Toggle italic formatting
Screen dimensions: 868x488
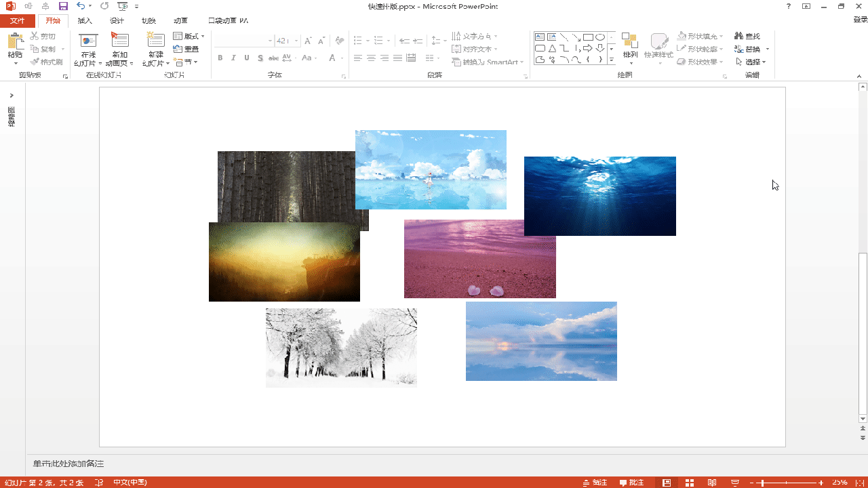(233, 58)
